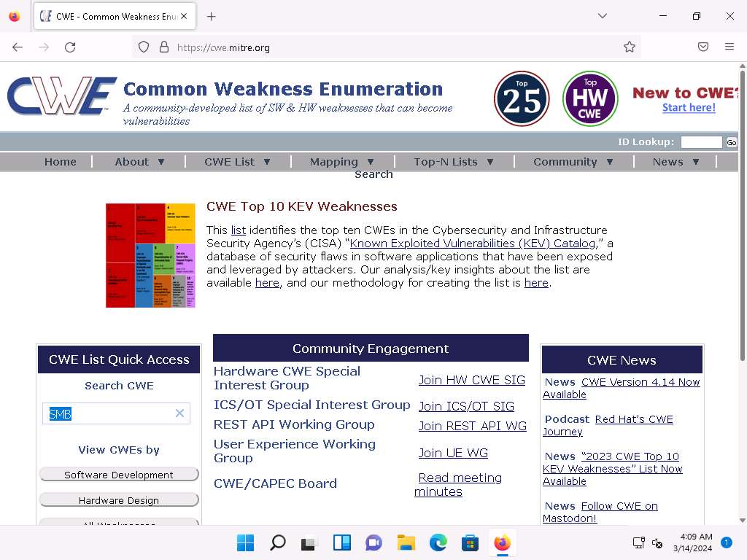Open Firefox application menu hamburger icon
This screenshot has width=747, height=560.
tap(729, 47)
